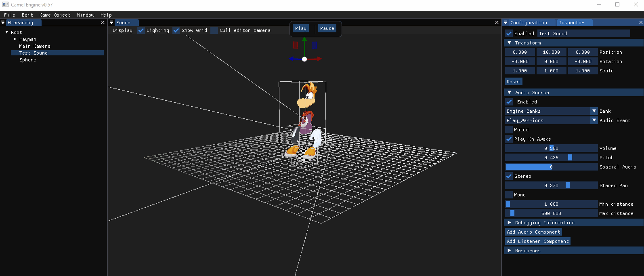This screenshot has height=276, width=644.
Task: Disable the Lighting checkbox
Action: [x=141, y=30]
